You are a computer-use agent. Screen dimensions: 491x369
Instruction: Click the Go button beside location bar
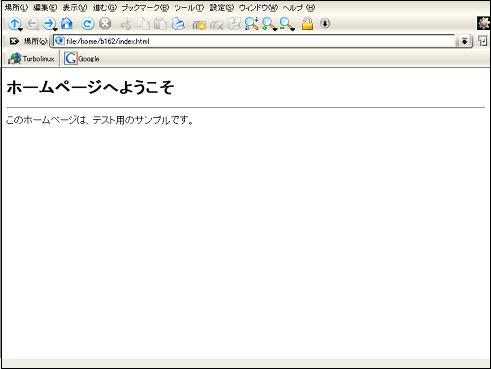(483, 41)
